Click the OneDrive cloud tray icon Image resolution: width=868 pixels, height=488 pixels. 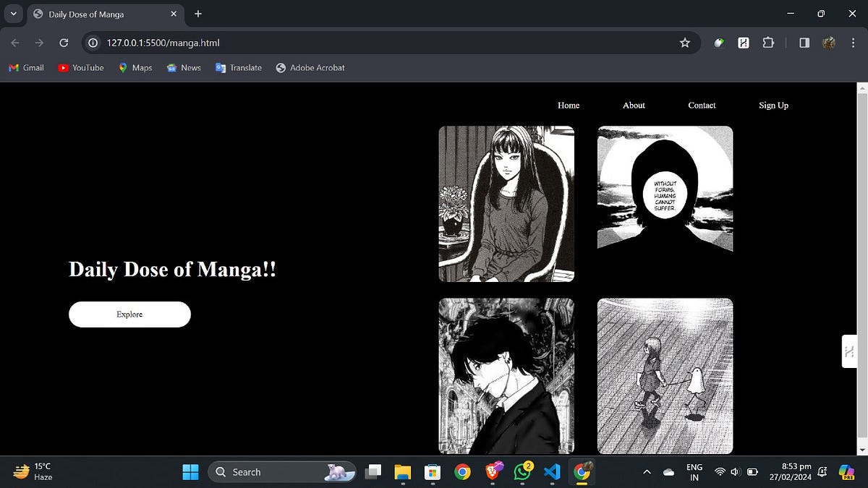(668, 472)
